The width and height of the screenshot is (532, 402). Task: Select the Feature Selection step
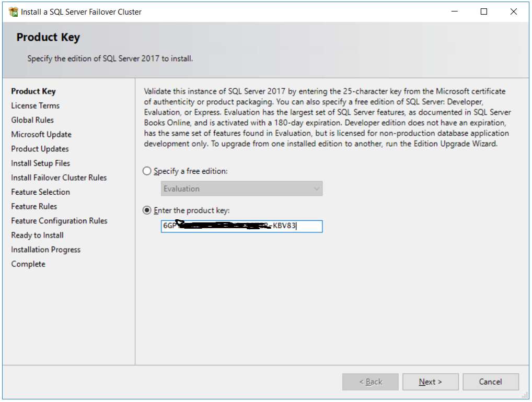click(40, 192)
